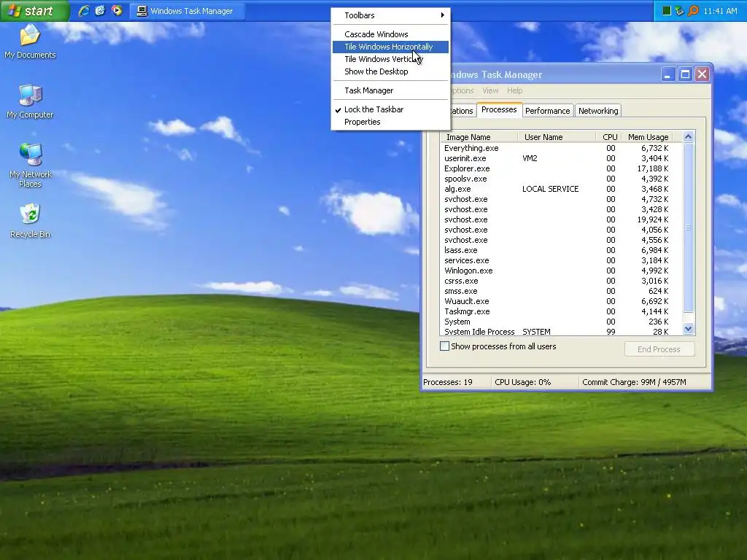This screenshot has width=747, height=560.
Task: Click the Processes: 19 status text
Action: pyautogui.click(x=448, y=382)
